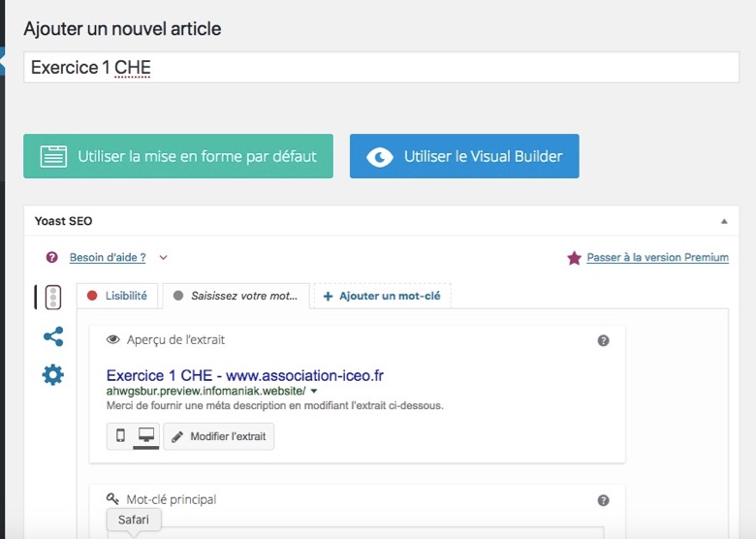Switch to the Lisibilité tab
The height and width of the screenshot is (539, 756).
(117, 296)
